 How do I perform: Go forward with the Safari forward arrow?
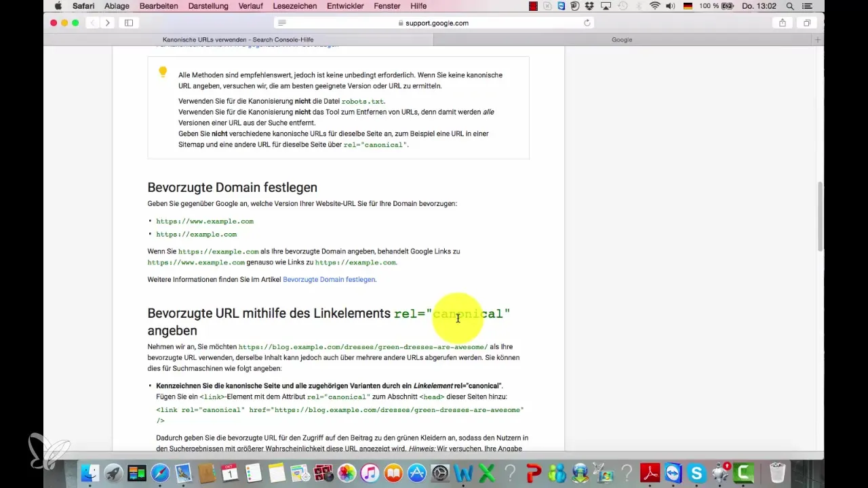pyautogui.click(x=107, y=23)
